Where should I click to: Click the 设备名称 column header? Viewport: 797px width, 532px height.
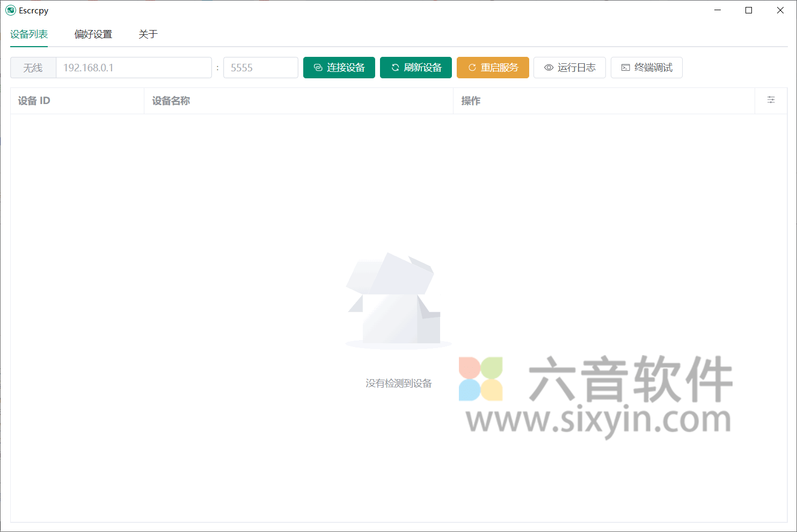point(171,100)
